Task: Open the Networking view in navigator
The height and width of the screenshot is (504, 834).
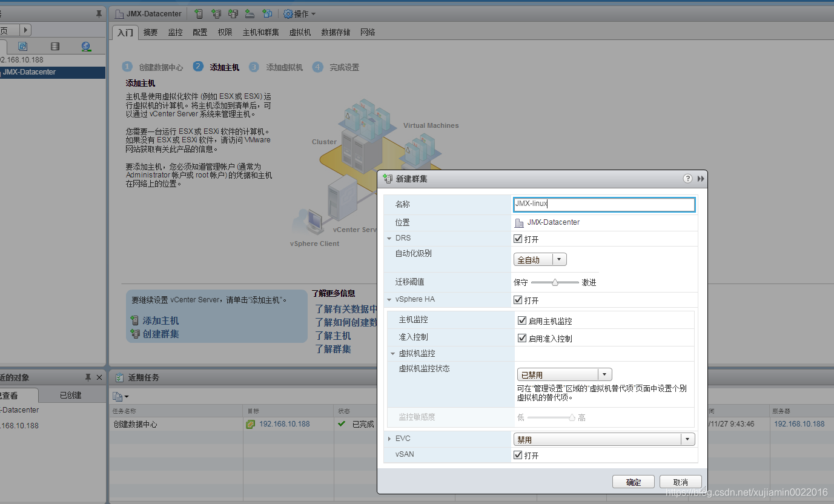Action: point(86,46)
